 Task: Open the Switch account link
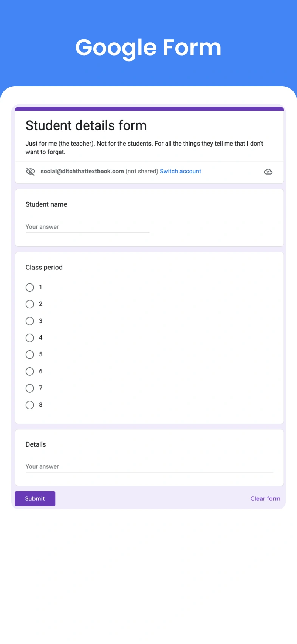coord(180,172)
